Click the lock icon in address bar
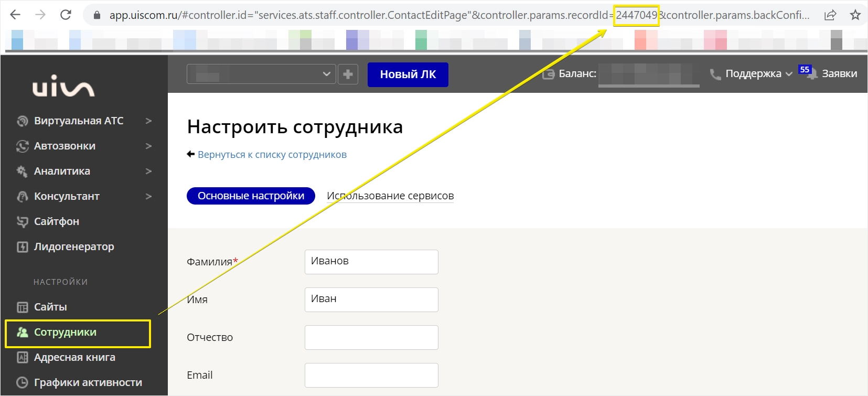Viewport: 868px width, 396px height. coord(97,15)
